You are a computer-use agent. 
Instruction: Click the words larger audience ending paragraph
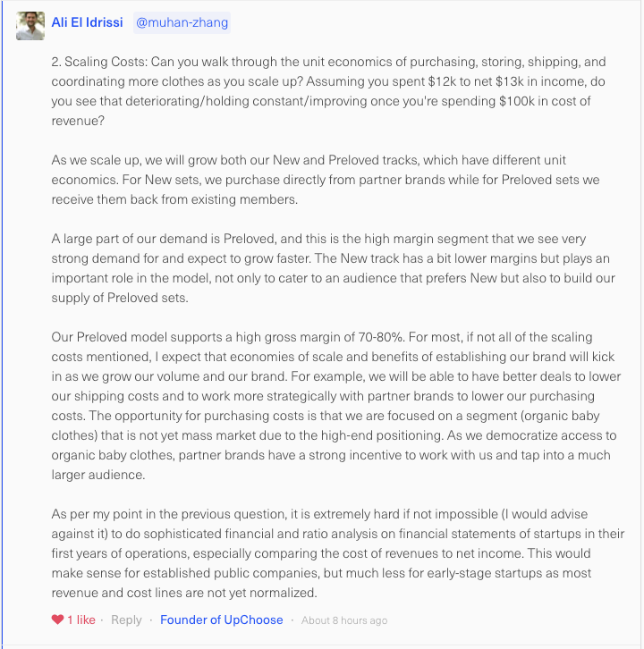(x=98, y=475)
